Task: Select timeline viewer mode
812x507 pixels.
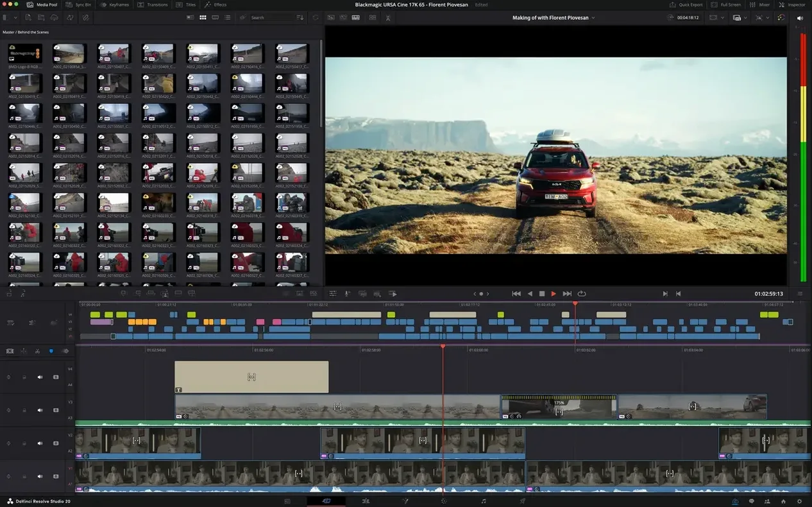Action: [x=356, y=17]
